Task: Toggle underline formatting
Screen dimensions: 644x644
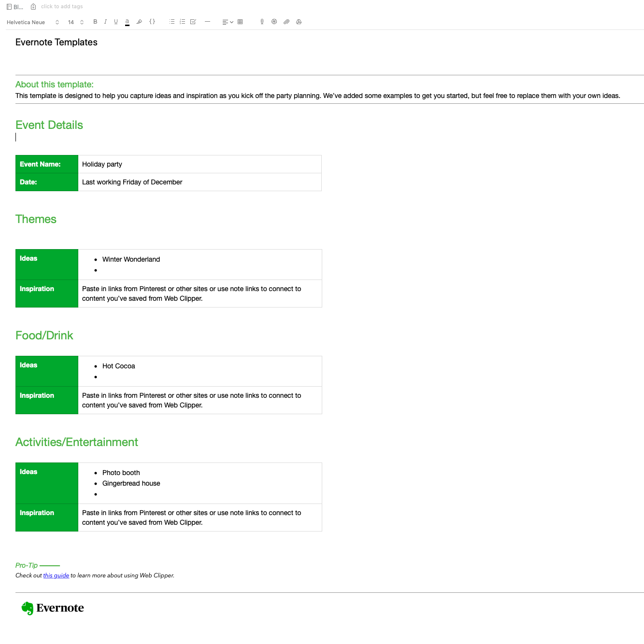Action: 116,22
